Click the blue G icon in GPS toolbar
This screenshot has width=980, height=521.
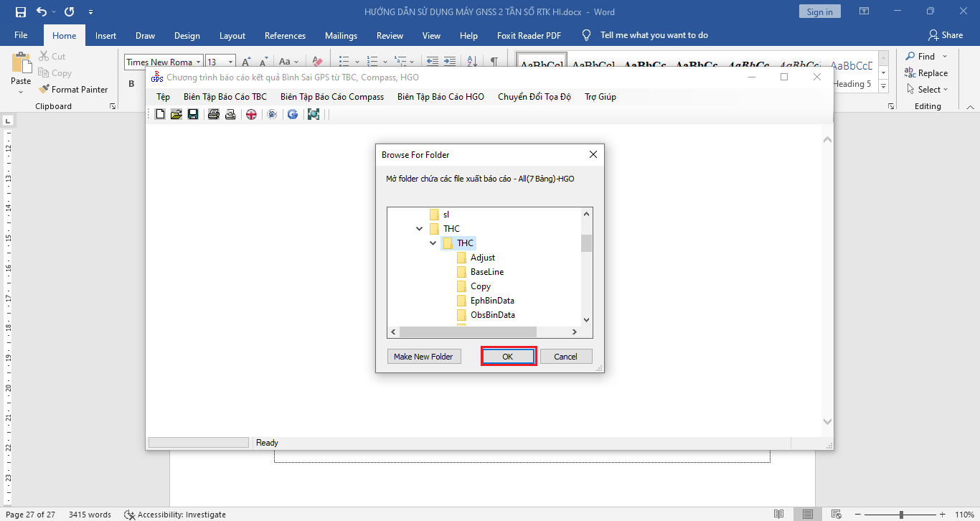pyautogui.click(x=293, y=114)
